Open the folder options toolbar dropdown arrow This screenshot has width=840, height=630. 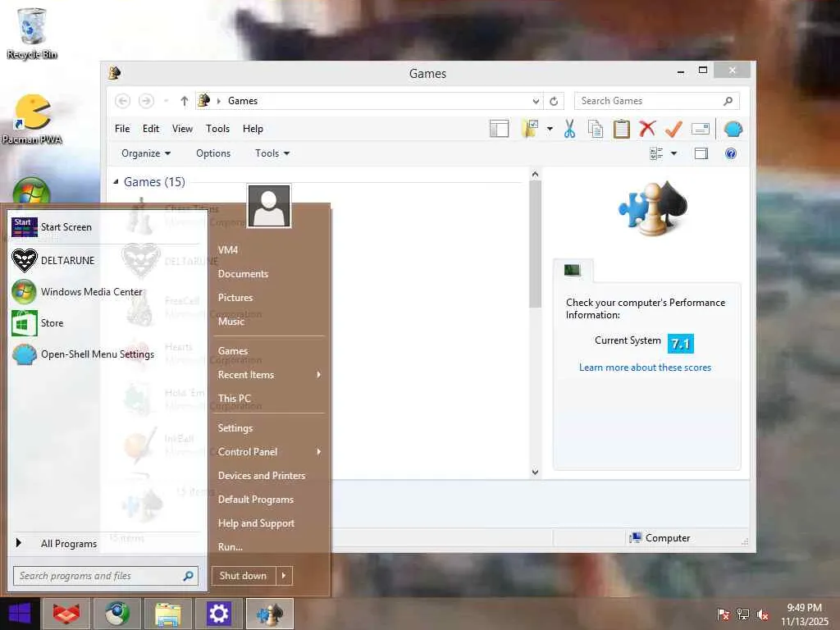[550, 129]
